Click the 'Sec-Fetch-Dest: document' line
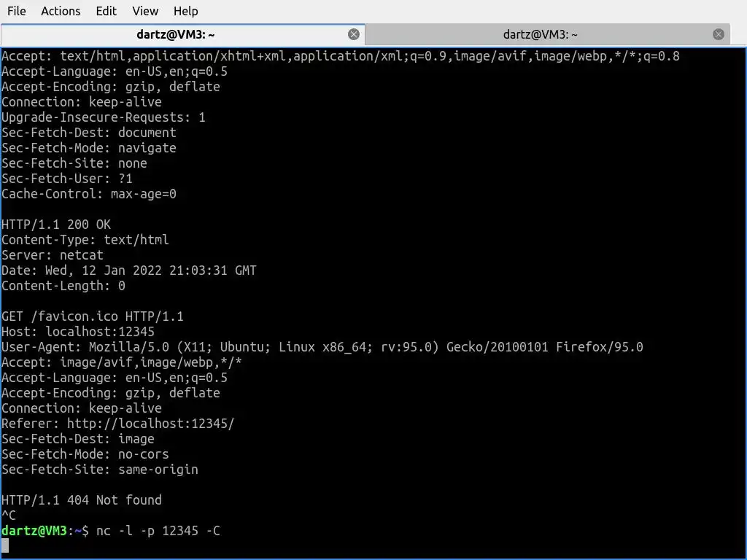 (x=89, y=133)
